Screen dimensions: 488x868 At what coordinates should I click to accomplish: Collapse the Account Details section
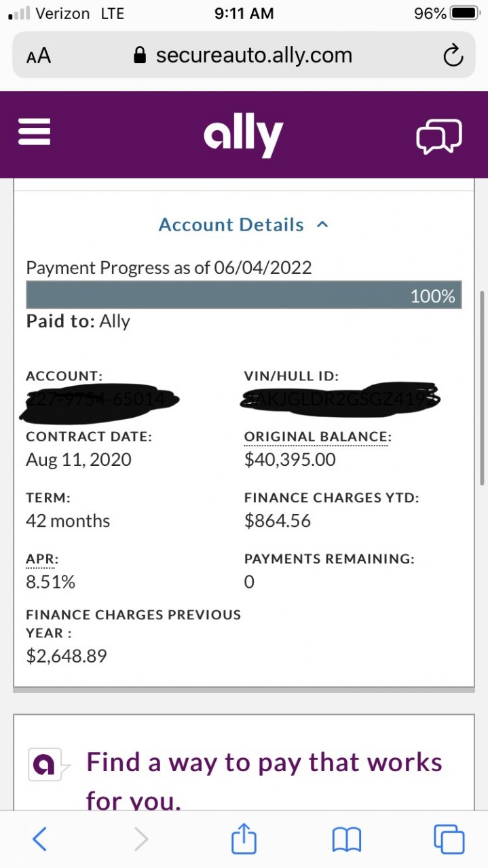tap(231, 224)
